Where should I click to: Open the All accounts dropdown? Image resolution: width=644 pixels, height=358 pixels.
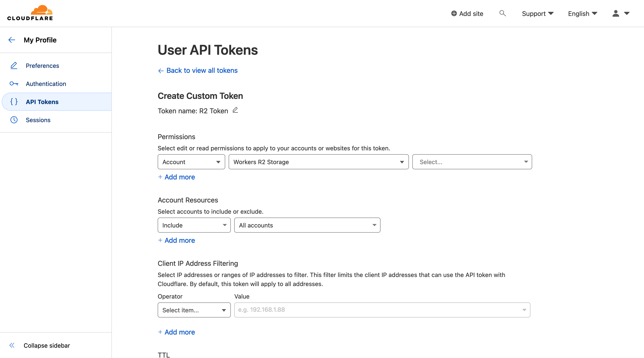click(307, 225)
